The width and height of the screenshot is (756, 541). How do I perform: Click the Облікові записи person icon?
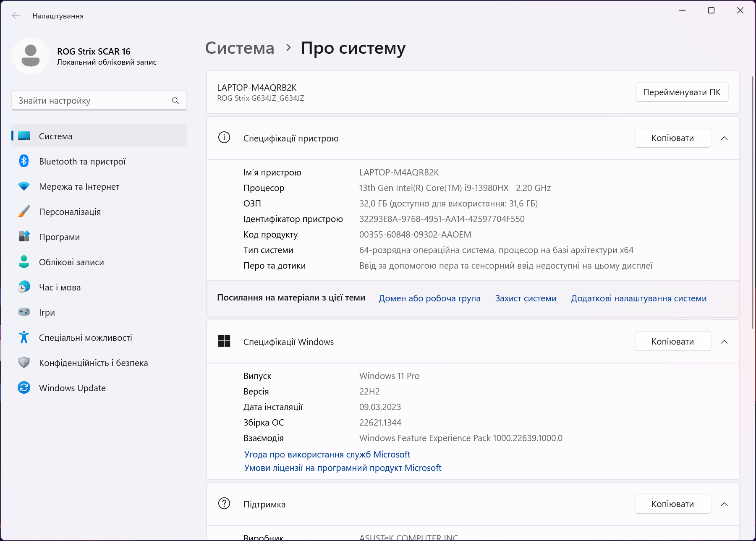[24, 261]
